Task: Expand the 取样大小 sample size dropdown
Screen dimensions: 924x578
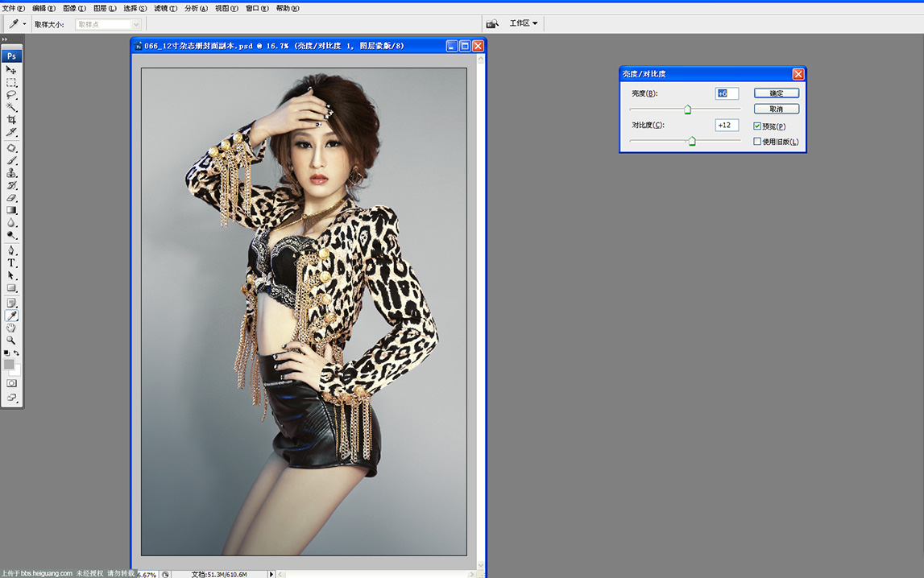Action: (x=136, y=24)
